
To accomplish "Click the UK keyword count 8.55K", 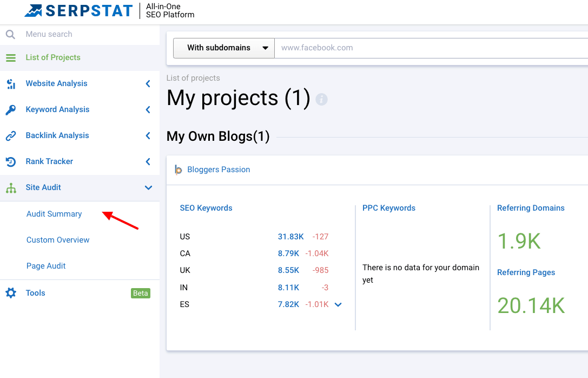I will [x=288, y=270].
